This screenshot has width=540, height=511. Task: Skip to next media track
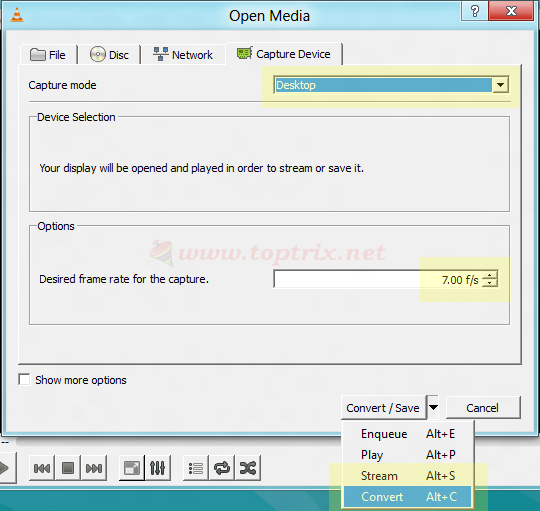point(94,468)
